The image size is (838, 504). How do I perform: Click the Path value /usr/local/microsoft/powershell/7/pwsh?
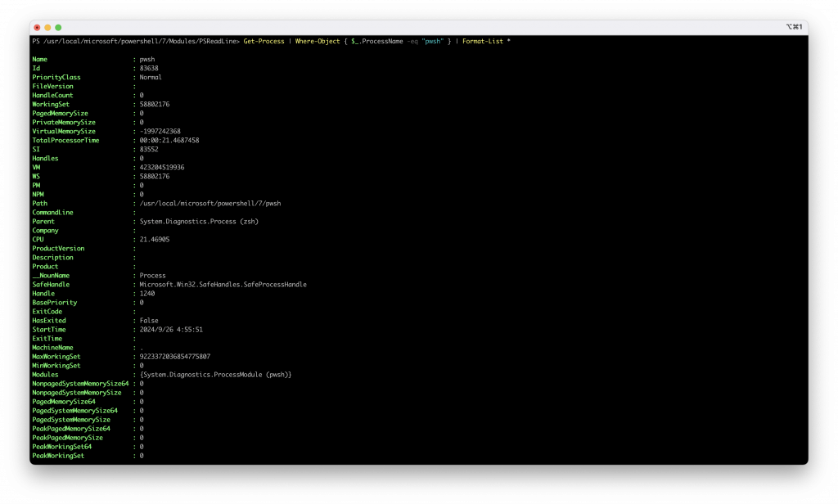pos(210,204)
